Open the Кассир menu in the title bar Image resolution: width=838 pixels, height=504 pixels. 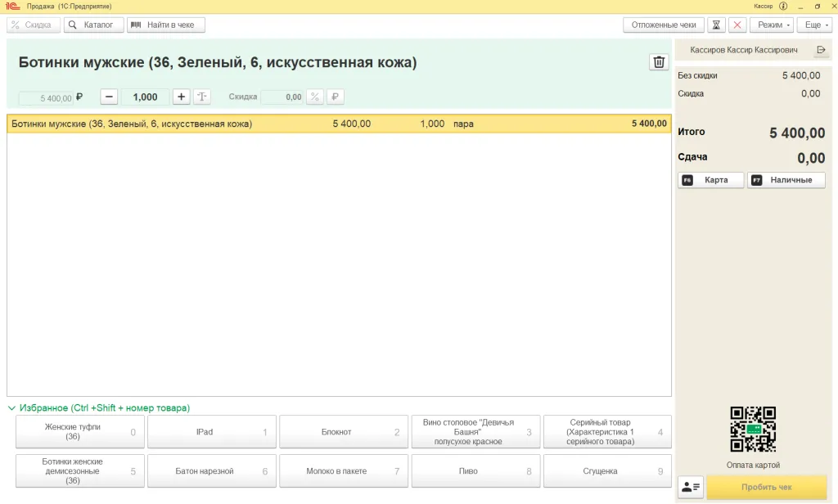(x=763, y=6)
